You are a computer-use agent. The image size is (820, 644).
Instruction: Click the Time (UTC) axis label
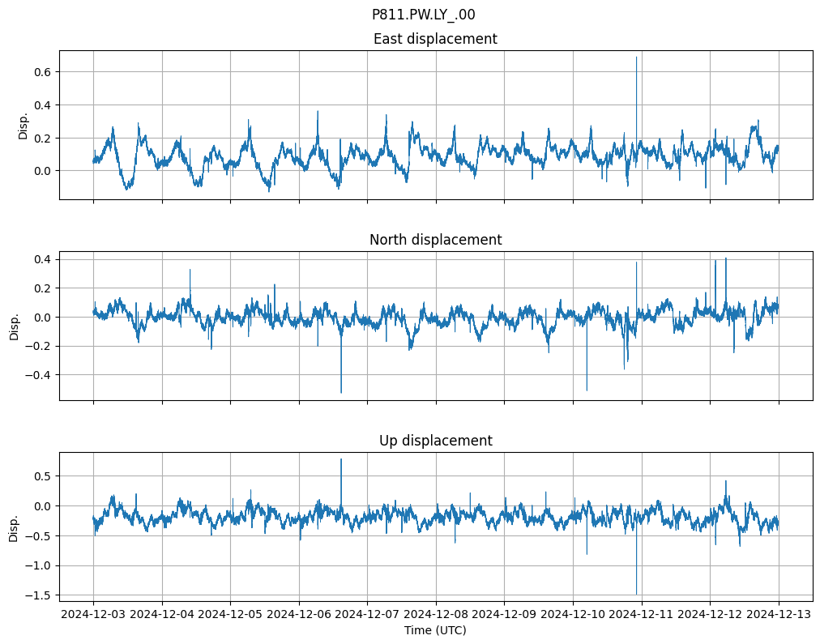coord(435,630)
